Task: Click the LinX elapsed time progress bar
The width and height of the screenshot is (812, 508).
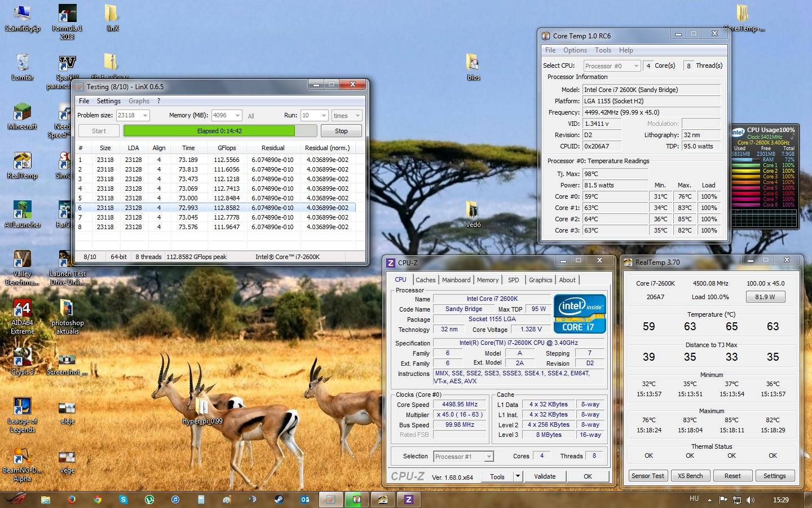Action: click(x=220, y=131)
